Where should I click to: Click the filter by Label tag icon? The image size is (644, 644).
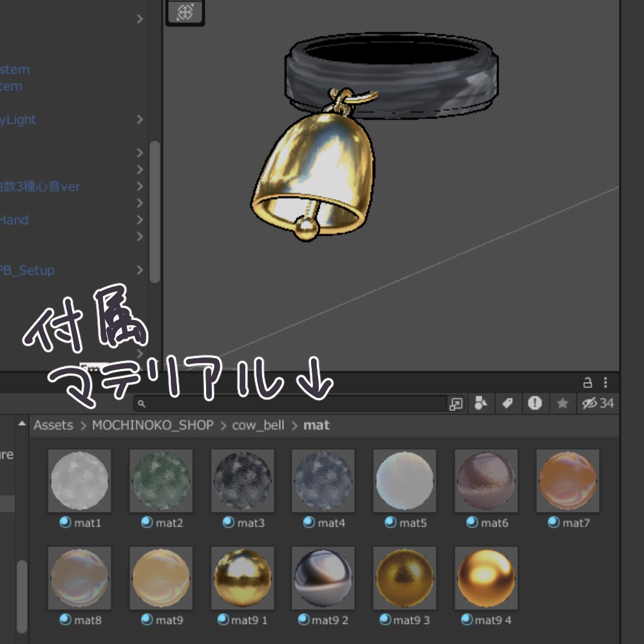(x=506, y=404)
